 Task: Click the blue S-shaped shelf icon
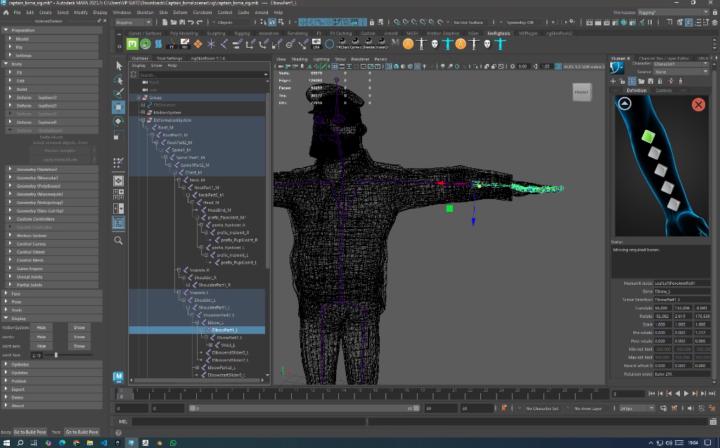158,44
